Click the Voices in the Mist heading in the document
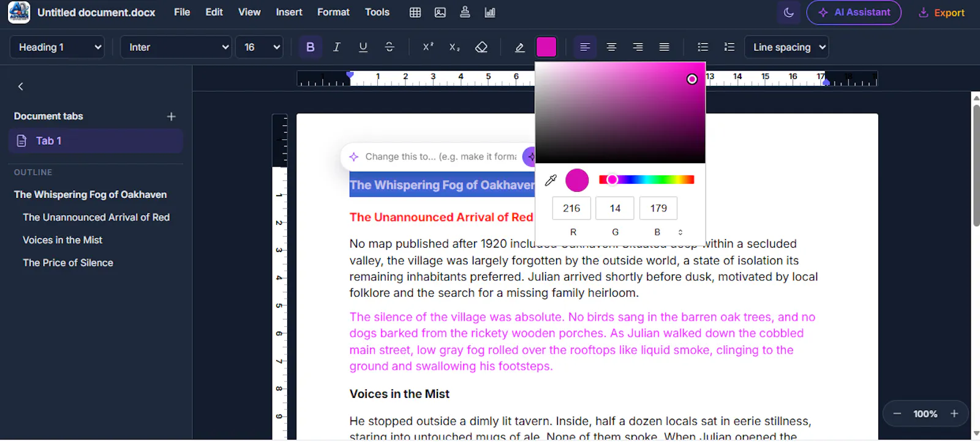 (399, 394)
